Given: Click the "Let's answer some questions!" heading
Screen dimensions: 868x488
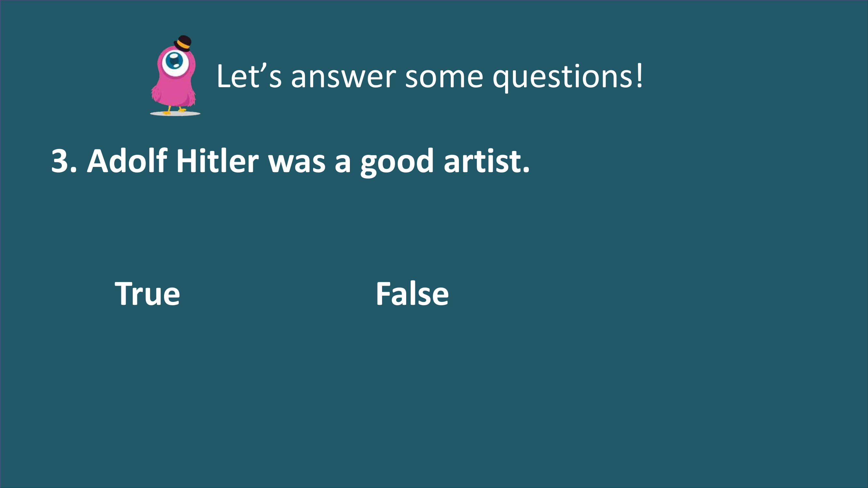Looking at the screenshot, I should pyautogui.click(x=430, y=77).
